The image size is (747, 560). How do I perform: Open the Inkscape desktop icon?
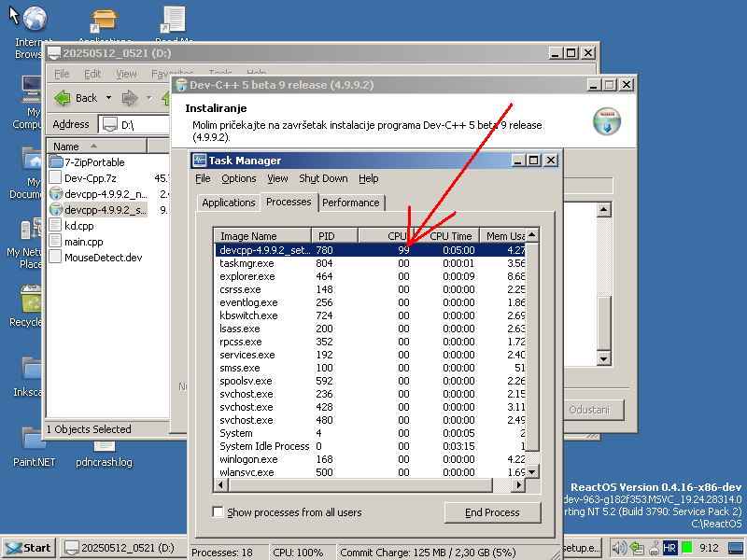coord(32,369)
